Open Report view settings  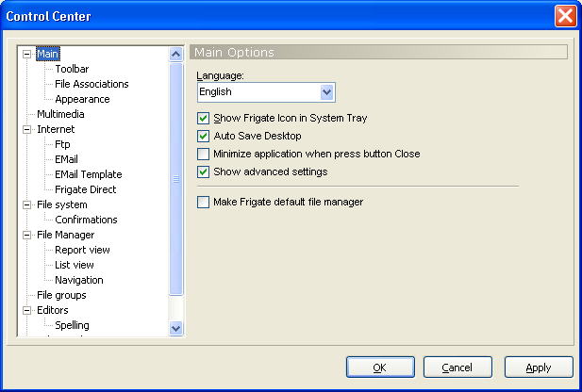click(82, 250)
